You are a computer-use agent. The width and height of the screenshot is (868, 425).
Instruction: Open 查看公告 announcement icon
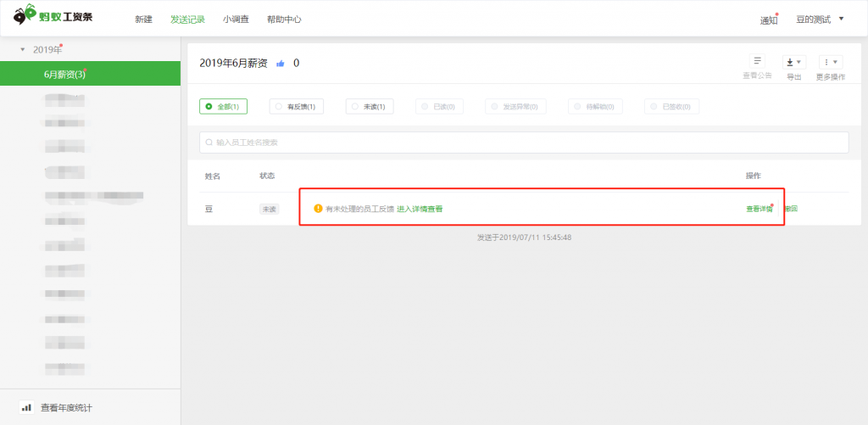pyautogui.click(x=757, y=61)
